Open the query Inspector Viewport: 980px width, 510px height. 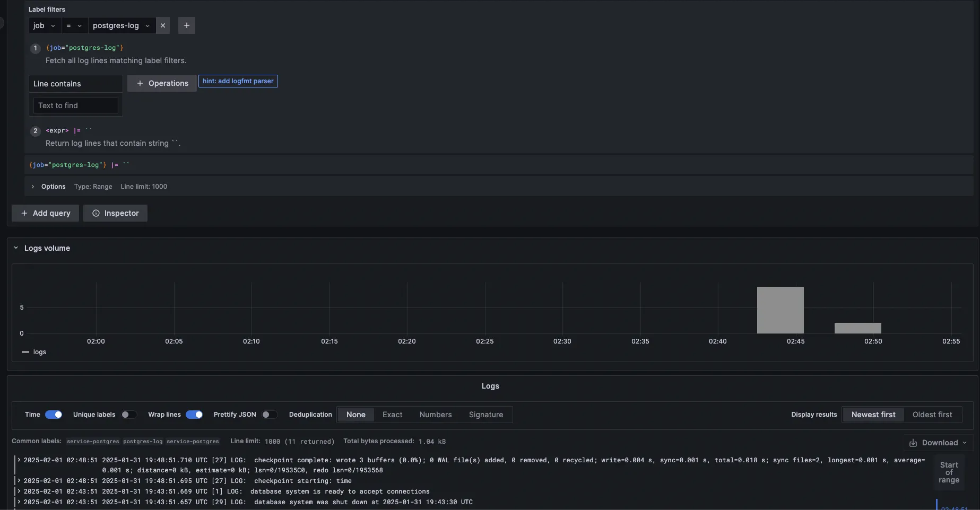(115, 213)
